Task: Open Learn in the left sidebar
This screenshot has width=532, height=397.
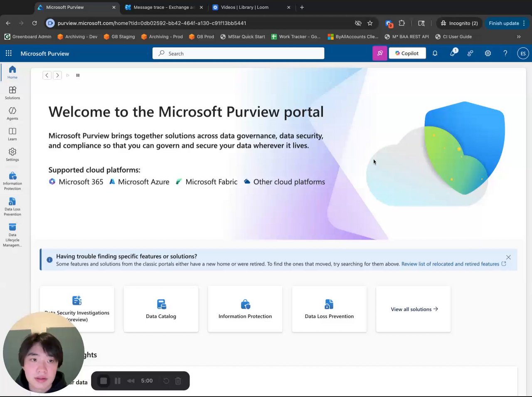Action: click(x=12, y=134)
